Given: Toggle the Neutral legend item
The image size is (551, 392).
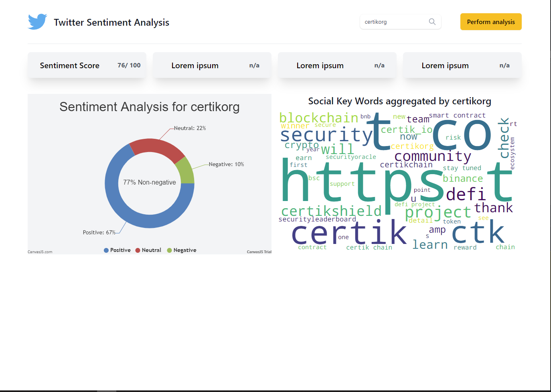Looking at the screenshot, I should 148,250.
